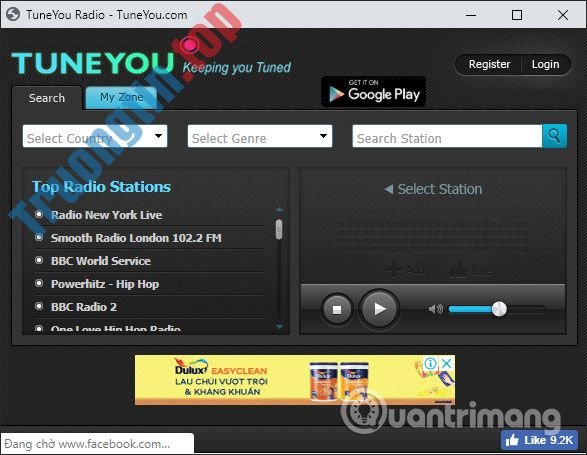Click the Login button
The height and width of the screenshot is (455, 587).
tap(545, 64)
